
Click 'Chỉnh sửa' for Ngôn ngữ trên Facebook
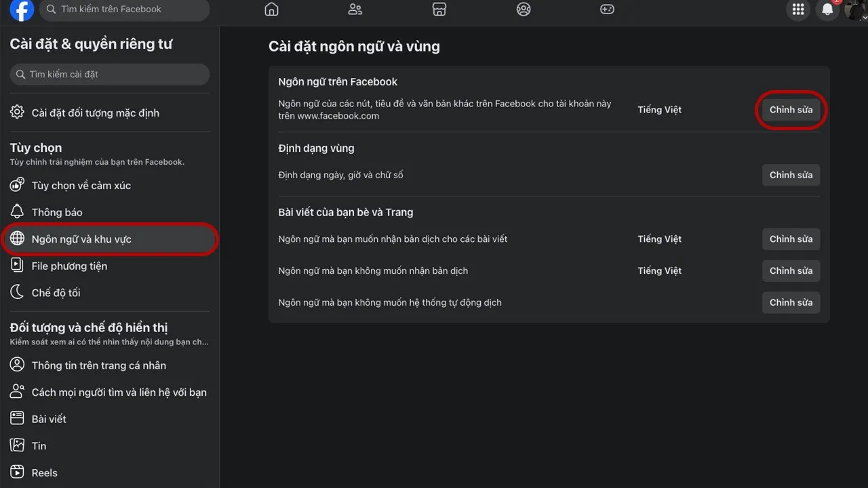(791, 110)
